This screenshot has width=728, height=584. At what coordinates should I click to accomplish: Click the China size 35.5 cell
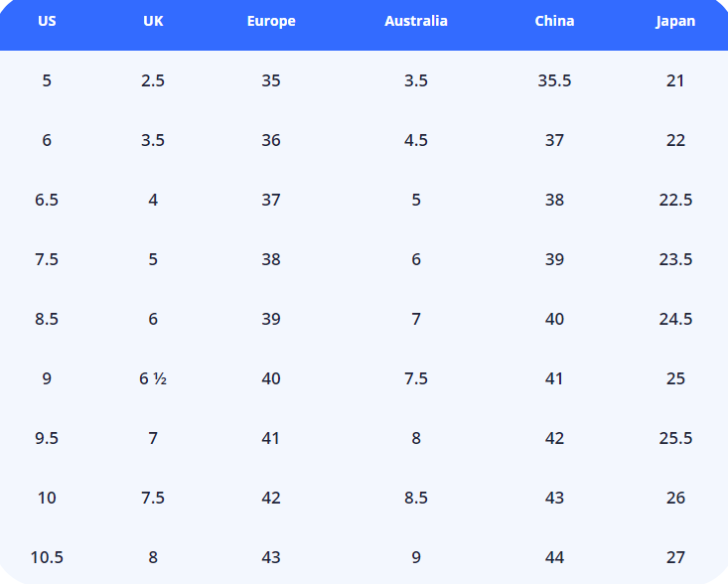point(554,80)
